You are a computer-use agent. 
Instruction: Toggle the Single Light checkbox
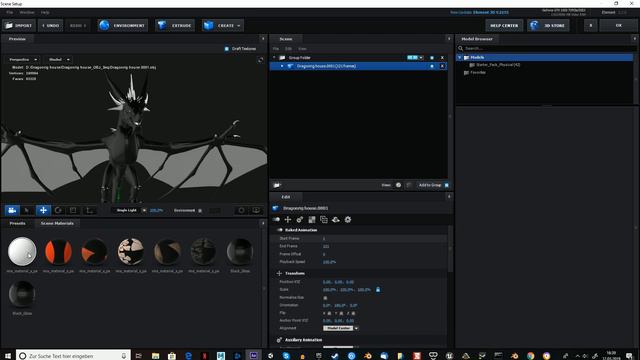pos(144,211)
